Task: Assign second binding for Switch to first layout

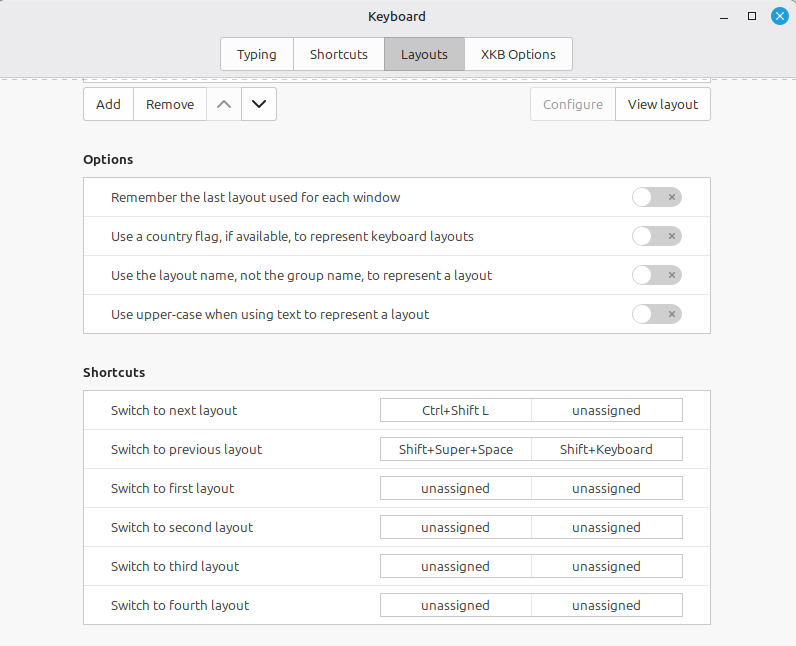Action: pos(607,488)
